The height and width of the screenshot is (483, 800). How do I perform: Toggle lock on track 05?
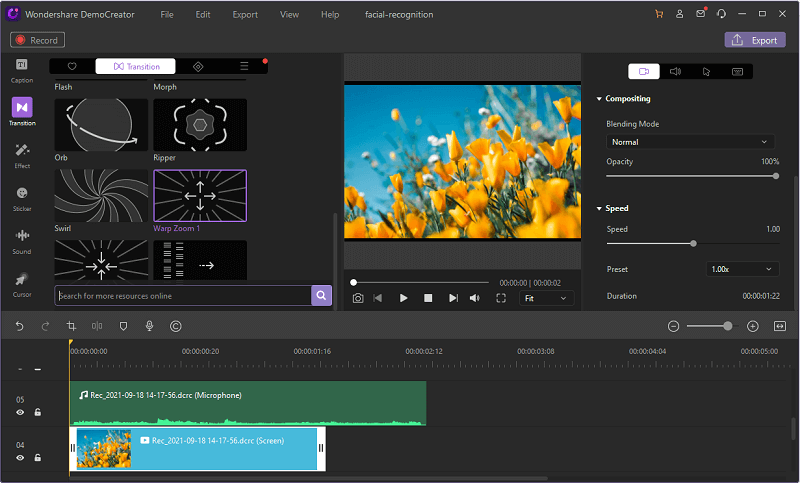pyautogui.click(x=38, y=412)
